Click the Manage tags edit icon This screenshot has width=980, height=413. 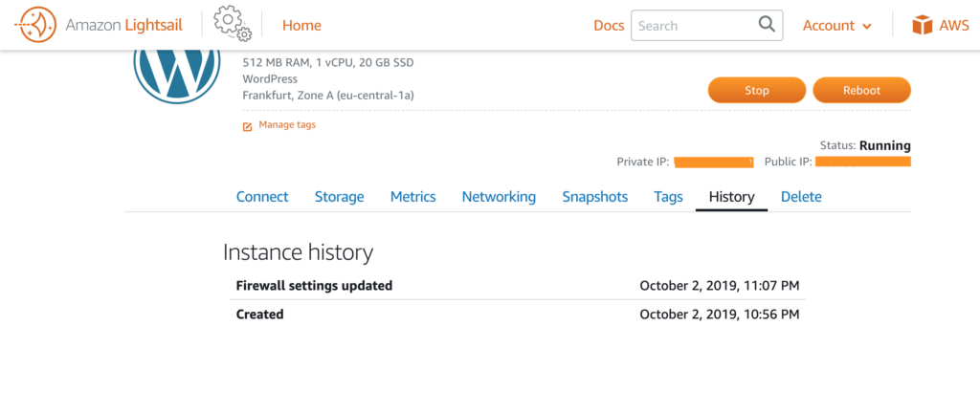pos(248,126)
